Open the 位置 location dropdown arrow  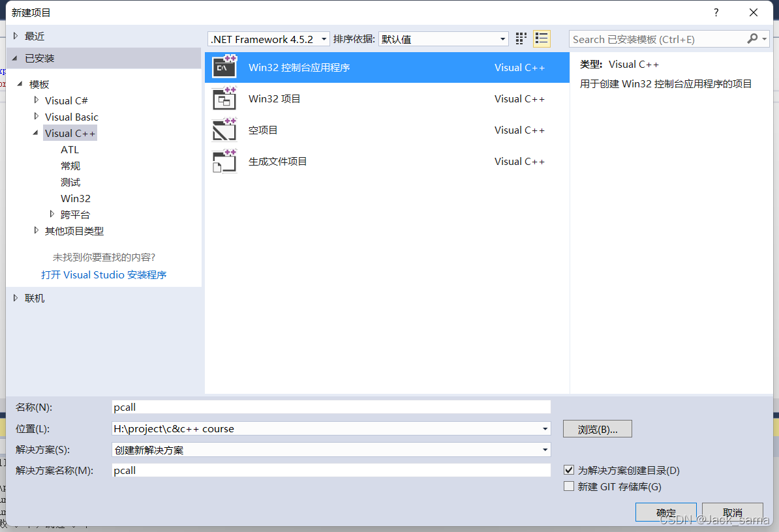click(x=545, y=429)
